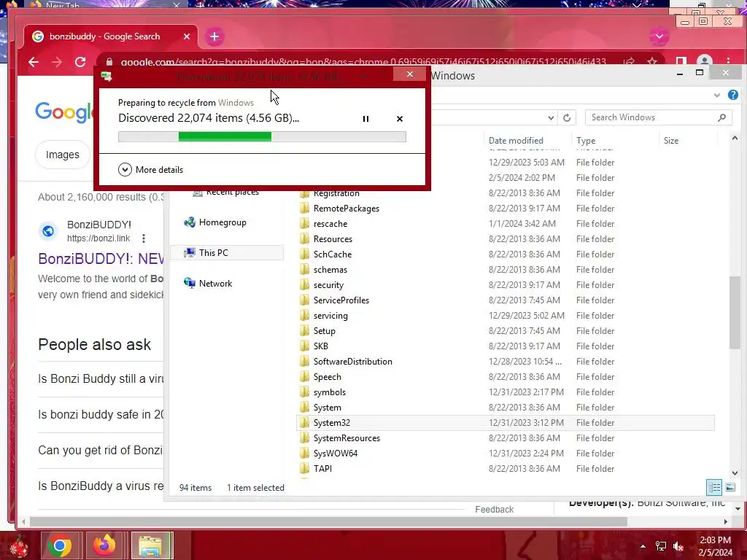Open the BonziBUDDY search result link

pyautogui.click(x=101, y=259)
